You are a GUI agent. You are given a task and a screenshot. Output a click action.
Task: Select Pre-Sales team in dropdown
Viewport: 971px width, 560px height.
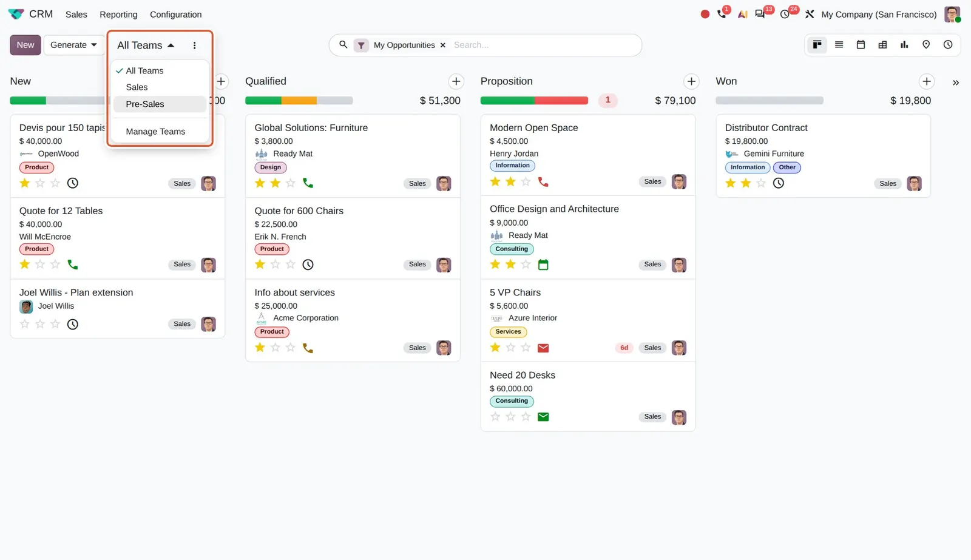click(x=160, y=104)
